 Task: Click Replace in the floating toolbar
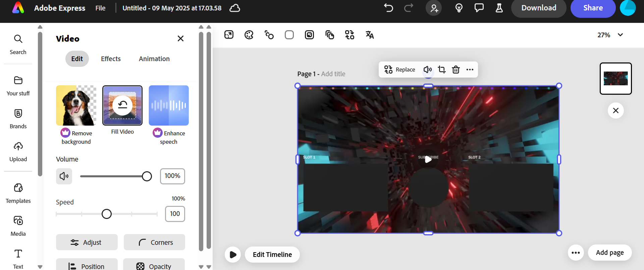tap(399, 70)
